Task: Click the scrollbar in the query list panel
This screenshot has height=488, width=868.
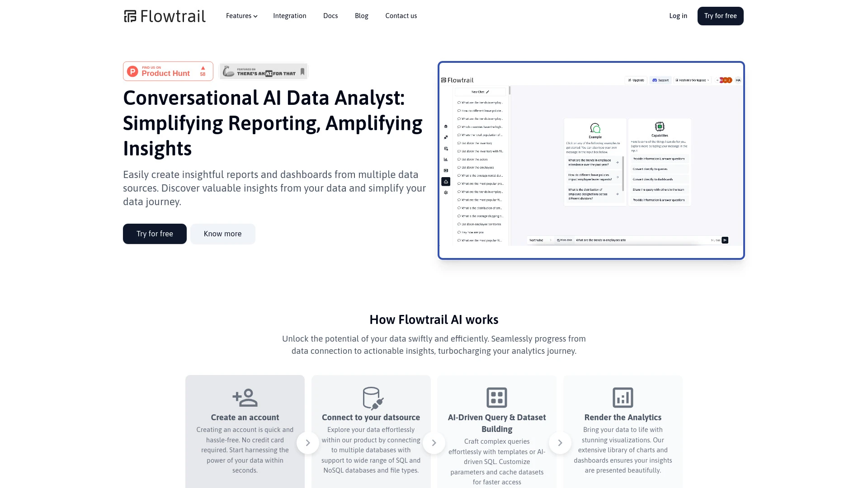Action: point(509,92)
